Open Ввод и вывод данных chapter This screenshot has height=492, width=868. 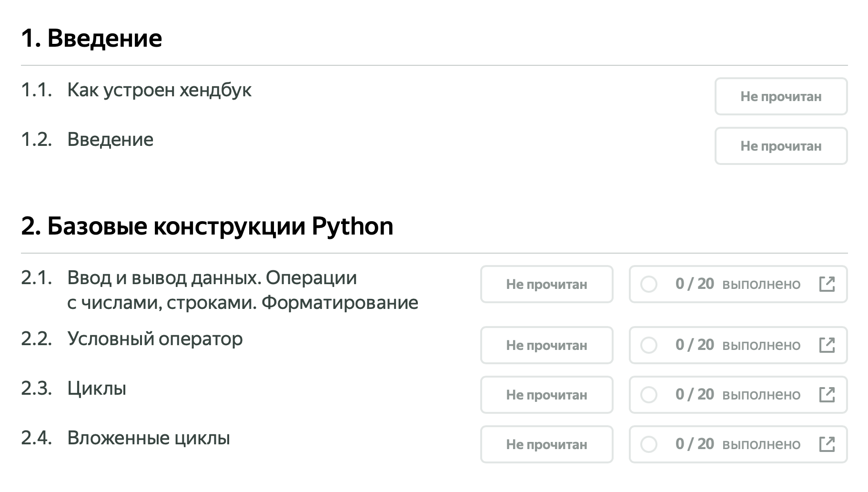[x=242, y=290]
